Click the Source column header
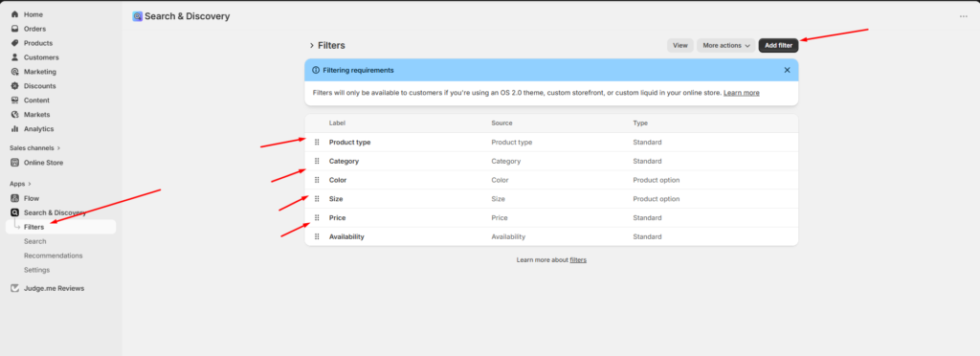This screenshot has height=356, width=980. click(501, 123)
